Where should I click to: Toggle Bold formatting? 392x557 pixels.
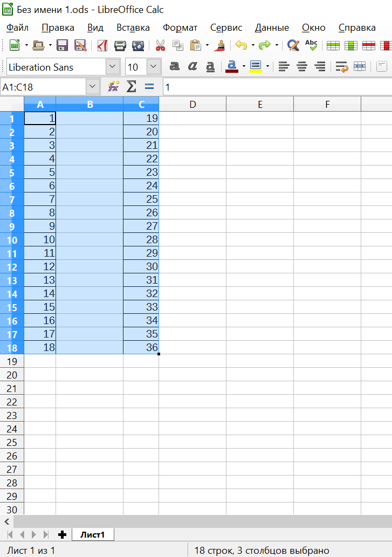click(174, 66)
